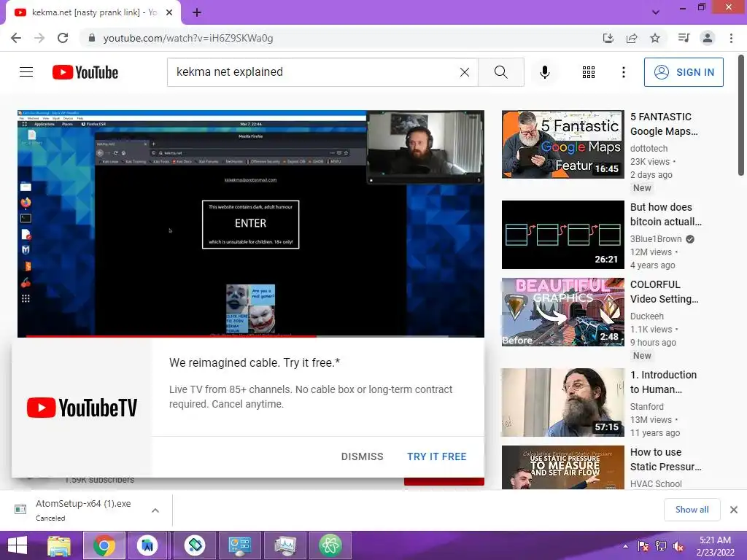The width and height of the screenshot is (747, 560).
Task: Click the red video progress bar
Action: 171,336
